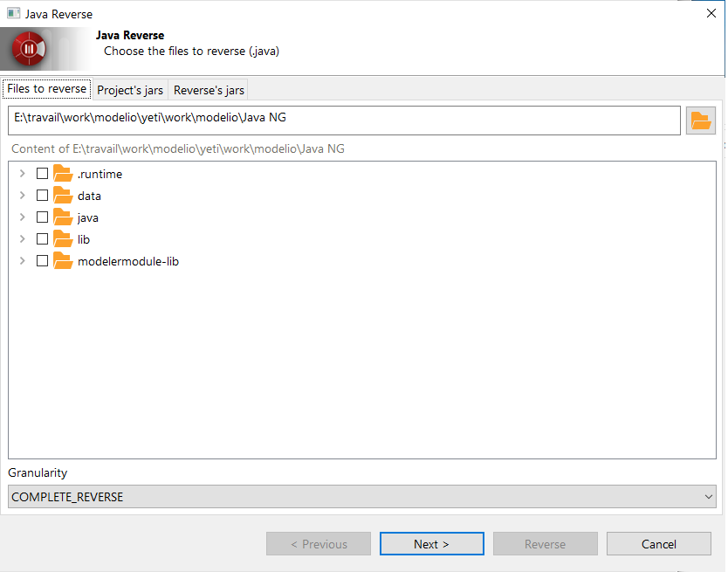
Task: Open the Granularity COMPLETE_REVERSE dropdown
Action: tap(362, 497)
